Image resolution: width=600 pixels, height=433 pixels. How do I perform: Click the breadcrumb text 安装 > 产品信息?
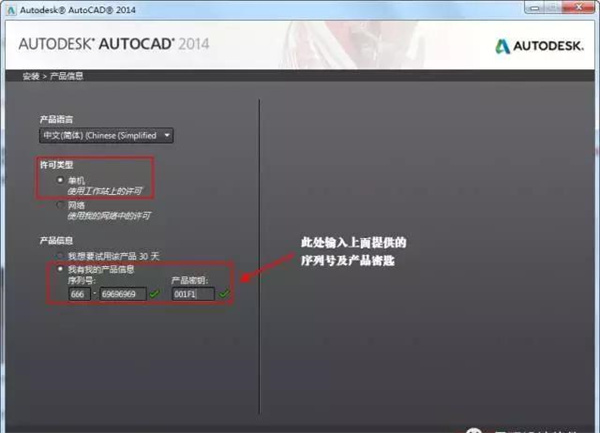(x=53, y=76)
